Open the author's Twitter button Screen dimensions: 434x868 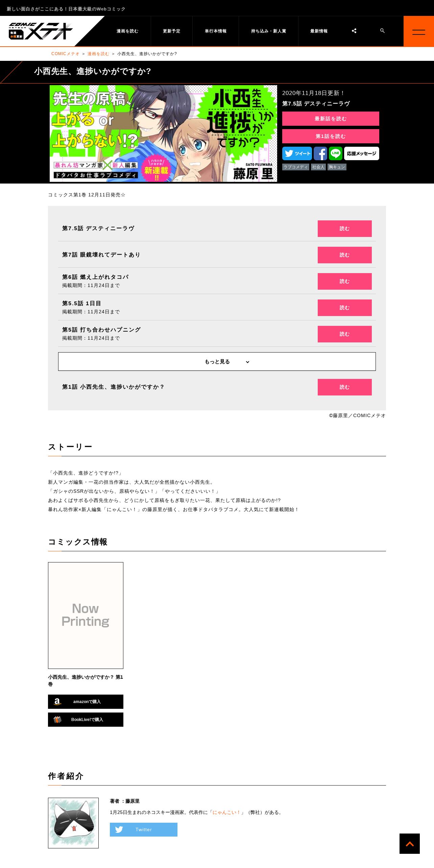tap(144, 829)
